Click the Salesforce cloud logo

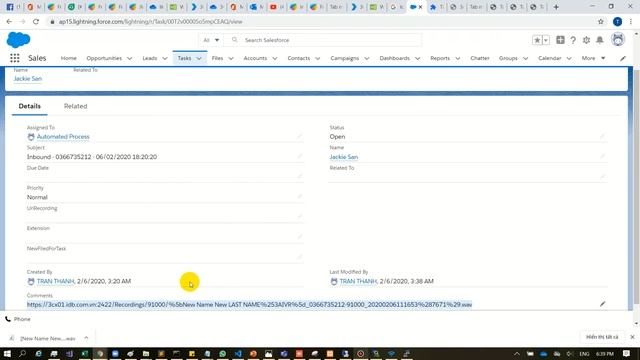coord(18,40)
